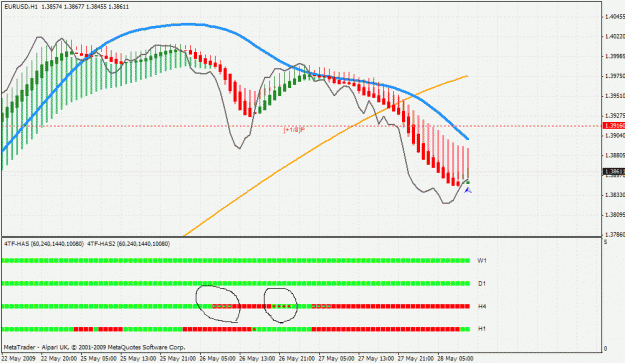Click the 26 May 05:00 time label
625x363 pixels.
217,358
